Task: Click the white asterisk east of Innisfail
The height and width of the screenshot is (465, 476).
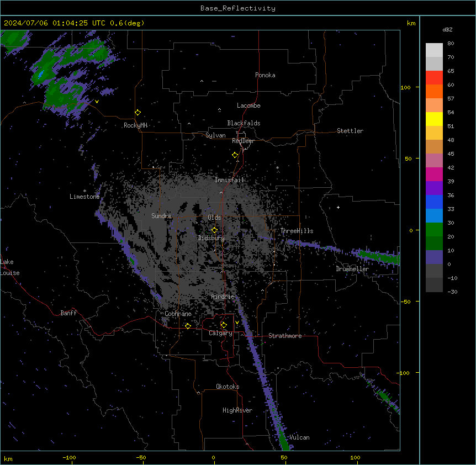Action: click(x=277, y=167)
